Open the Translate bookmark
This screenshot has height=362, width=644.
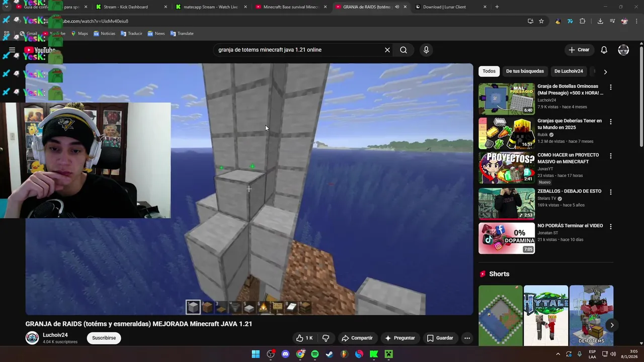tap(182, 34)
